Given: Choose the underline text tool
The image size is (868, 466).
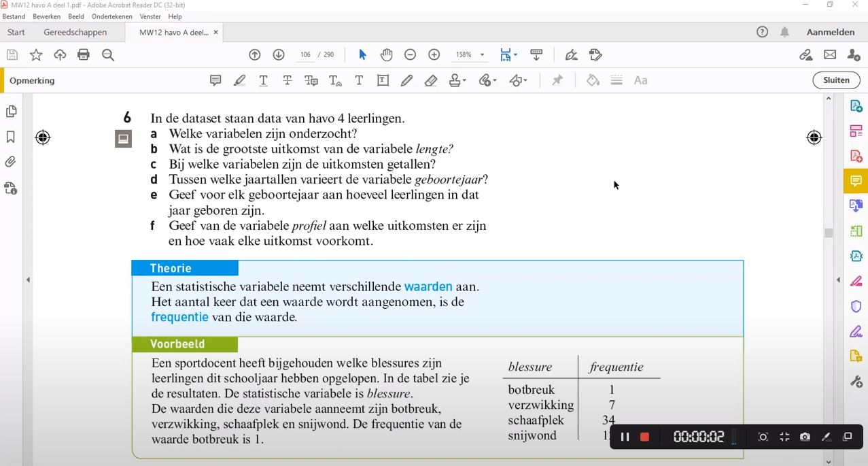Looking at the screenshot, I should point(263,80).
